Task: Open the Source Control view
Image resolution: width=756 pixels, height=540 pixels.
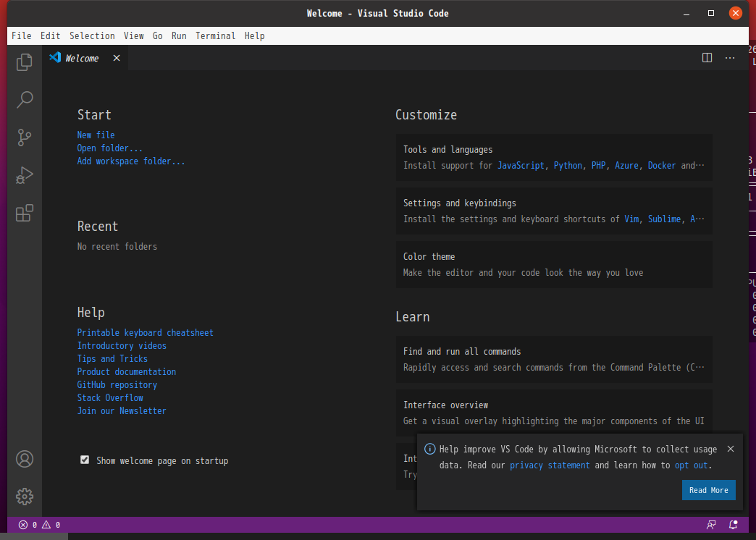Action: point(24,138)
